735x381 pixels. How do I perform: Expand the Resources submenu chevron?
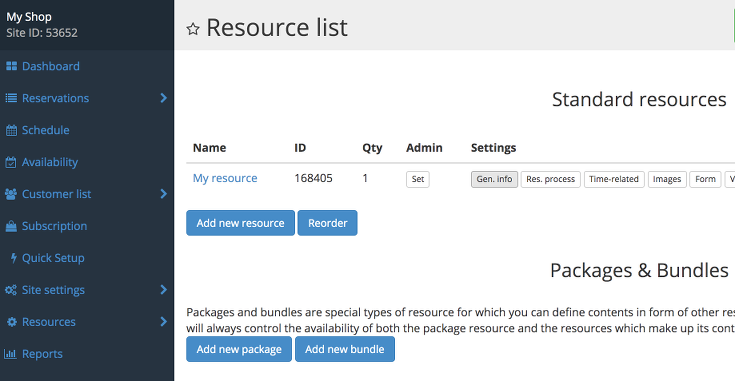click(163, 321)
